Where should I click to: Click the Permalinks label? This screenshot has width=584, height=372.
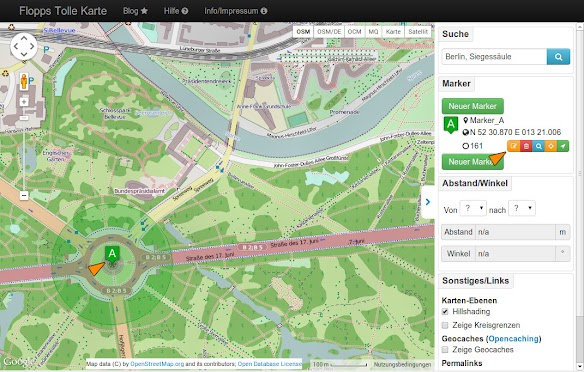tap(462, 363)
